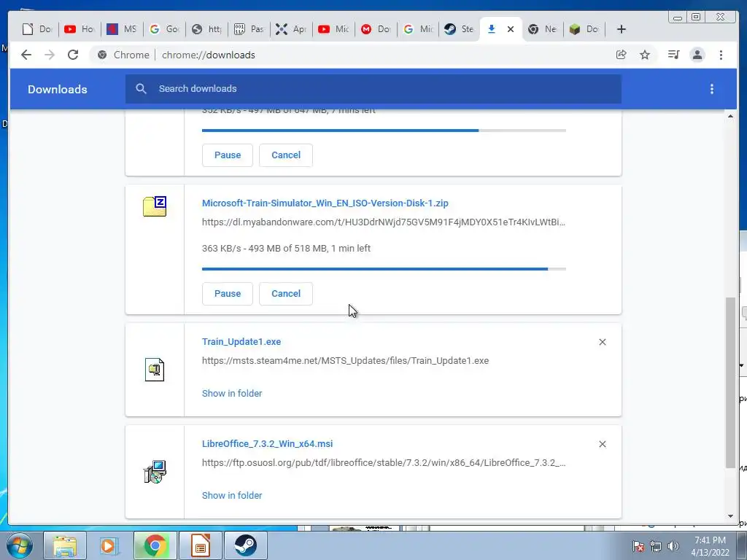Open the network tray icon
747x560 pixels.
point(656,545)
